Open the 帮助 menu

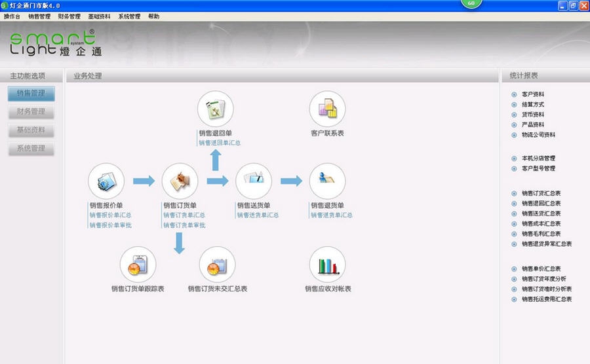[153, 16]
